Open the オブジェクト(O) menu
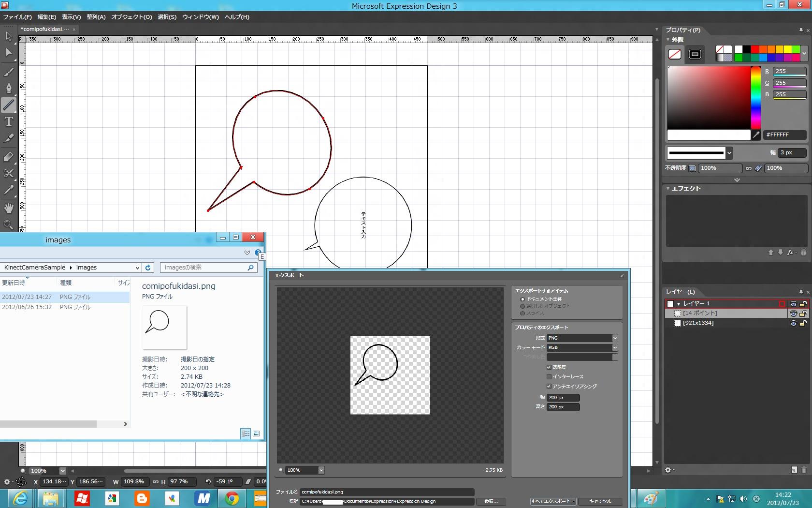The width and height of the screenshot is (812, 508). click(131, 17)
